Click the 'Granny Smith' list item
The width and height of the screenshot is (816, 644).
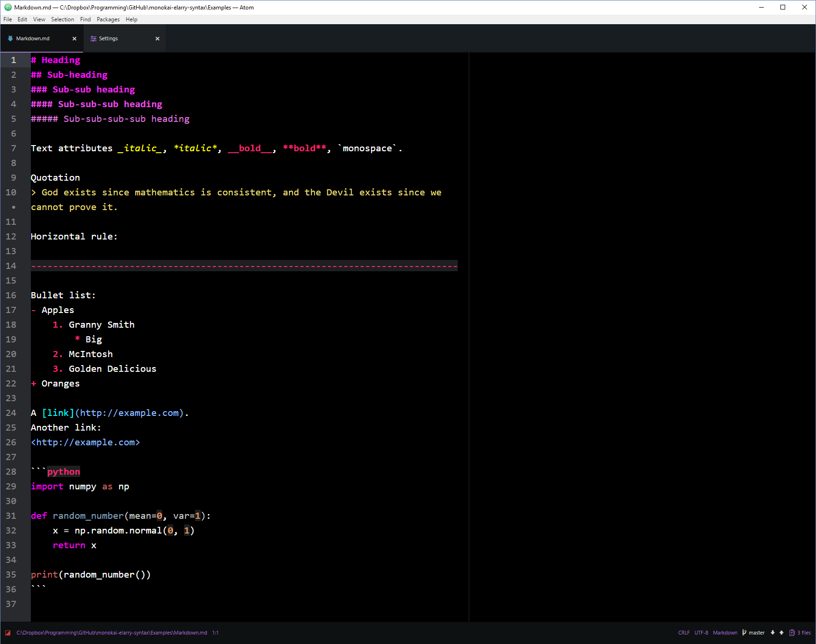tap(102, 325)
